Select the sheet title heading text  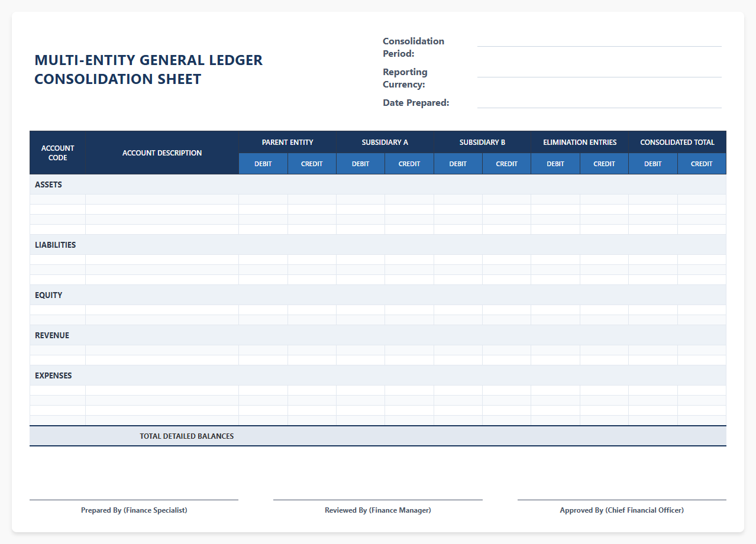click(148, 69)
